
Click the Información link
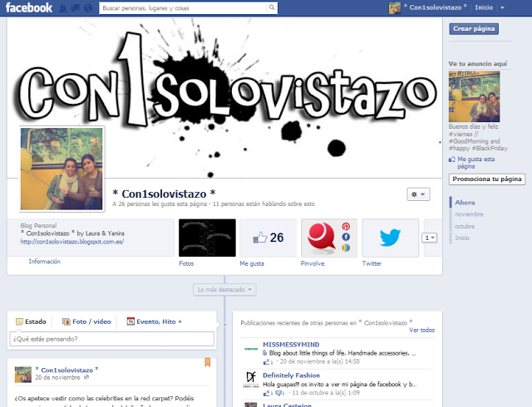click(44, 262)
